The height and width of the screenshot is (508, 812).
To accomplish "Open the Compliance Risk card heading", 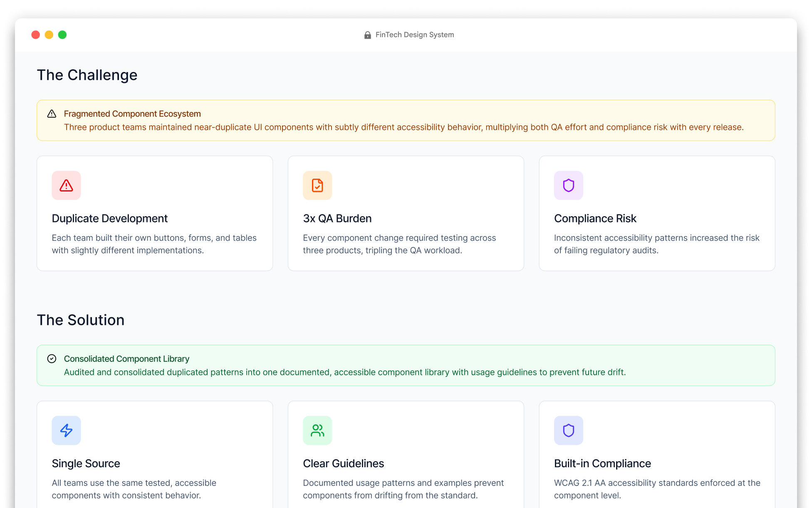I will click(595, 218).
